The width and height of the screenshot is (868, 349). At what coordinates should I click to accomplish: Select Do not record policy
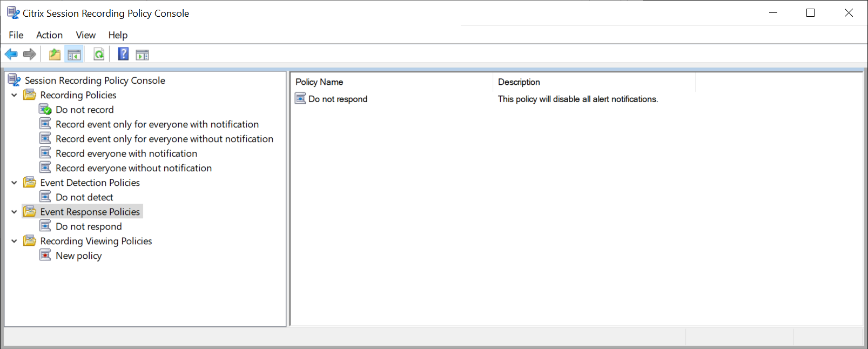click(85, 110)
